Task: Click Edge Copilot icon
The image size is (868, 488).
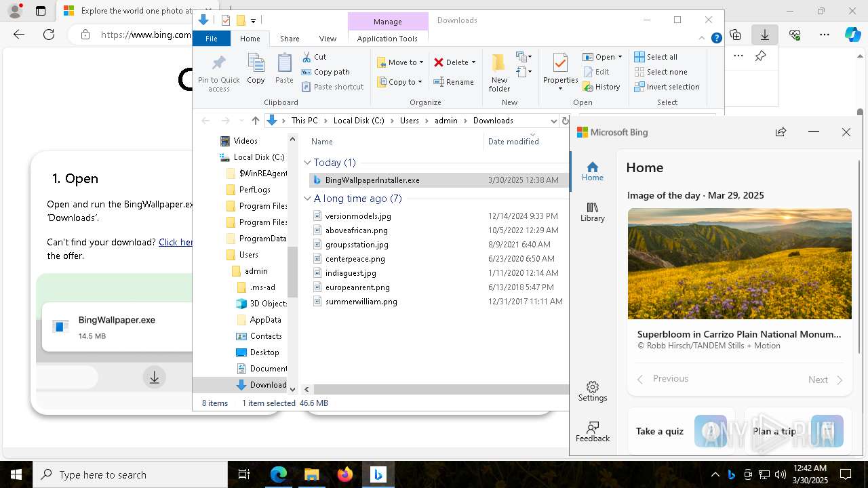Action: [852, 35]
